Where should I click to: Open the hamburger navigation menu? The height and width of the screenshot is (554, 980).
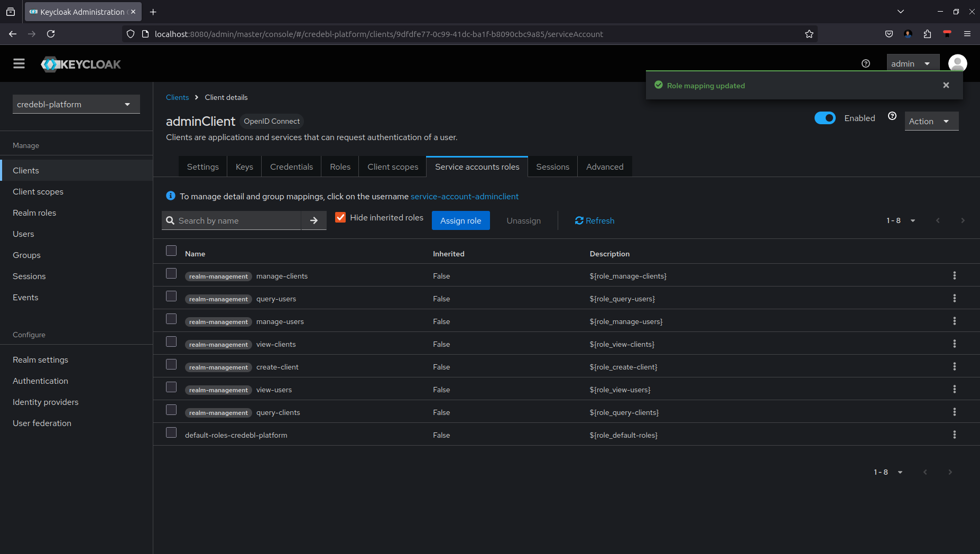click(x=19, y=64)
